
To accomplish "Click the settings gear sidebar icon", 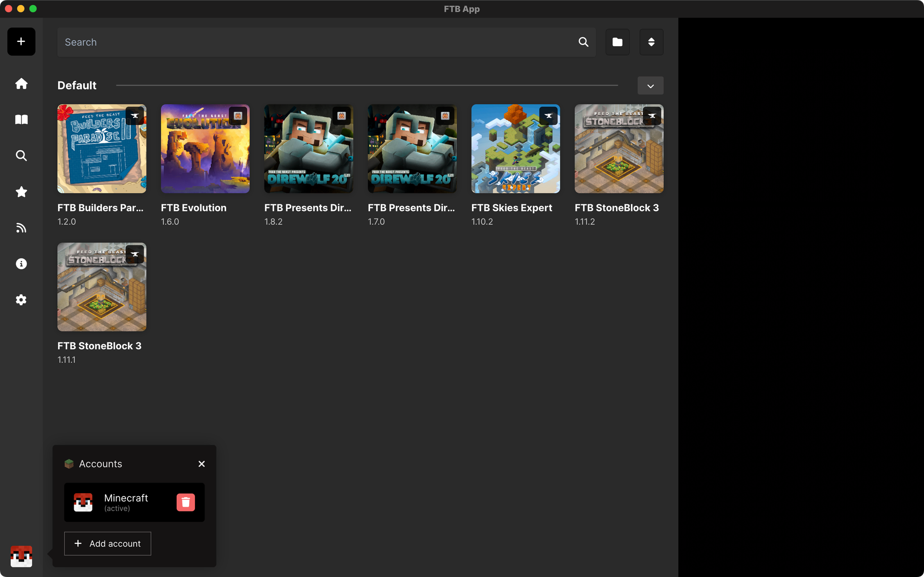I will (x=21, y=300).
